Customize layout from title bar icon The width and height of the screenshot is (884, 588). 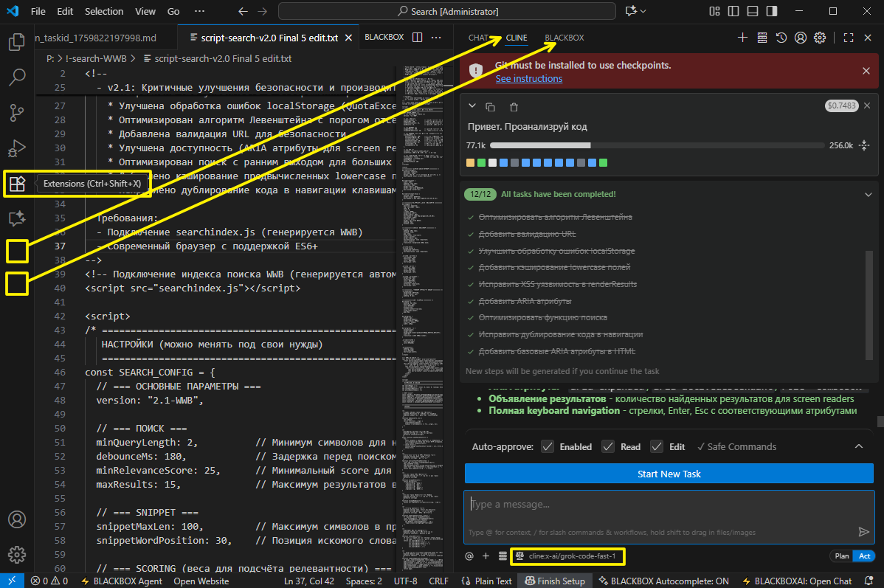point(714,11)
